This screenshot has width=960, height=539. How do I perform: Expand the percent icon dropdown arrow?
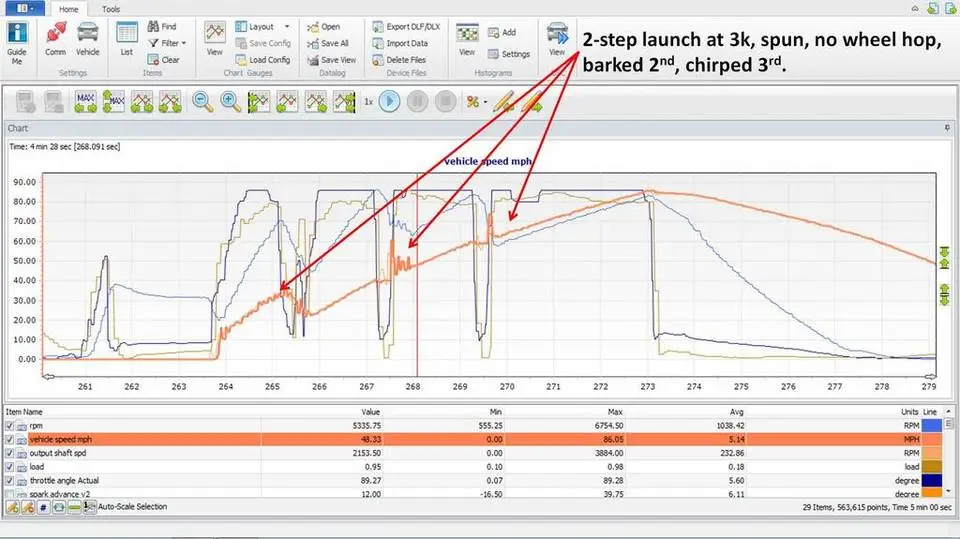tap(486, 102)
